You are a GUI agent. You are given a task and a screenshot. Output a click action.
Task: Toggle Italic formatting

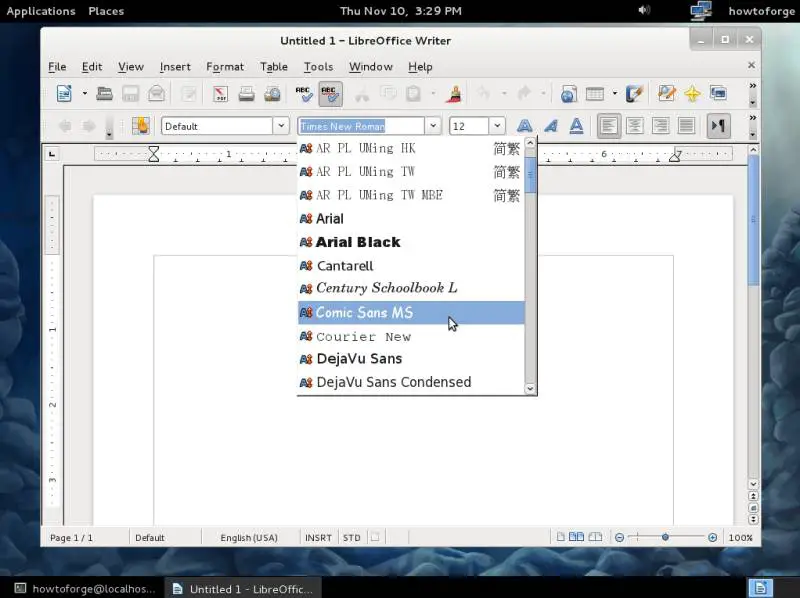tap(551, 126)
